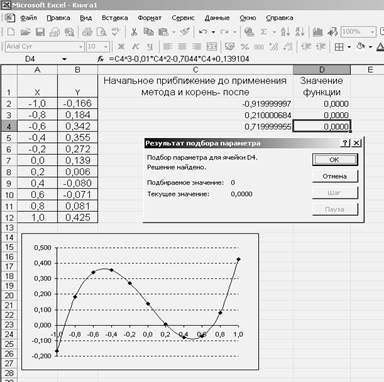Viewport: 384px width, 382px height.
Task: Open the Формат menu
Action: 150,18
